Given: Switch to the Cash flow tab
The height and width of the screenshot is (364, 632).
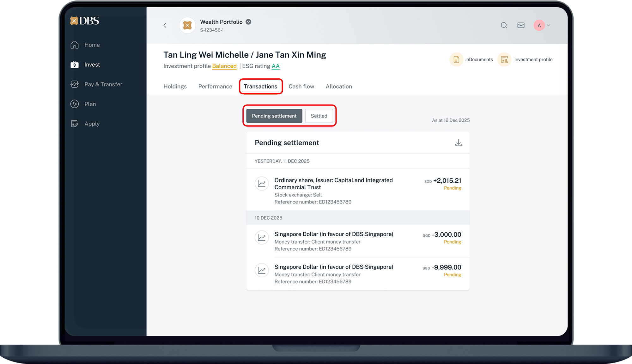Looking at the screenshot, I should [301, 87].
